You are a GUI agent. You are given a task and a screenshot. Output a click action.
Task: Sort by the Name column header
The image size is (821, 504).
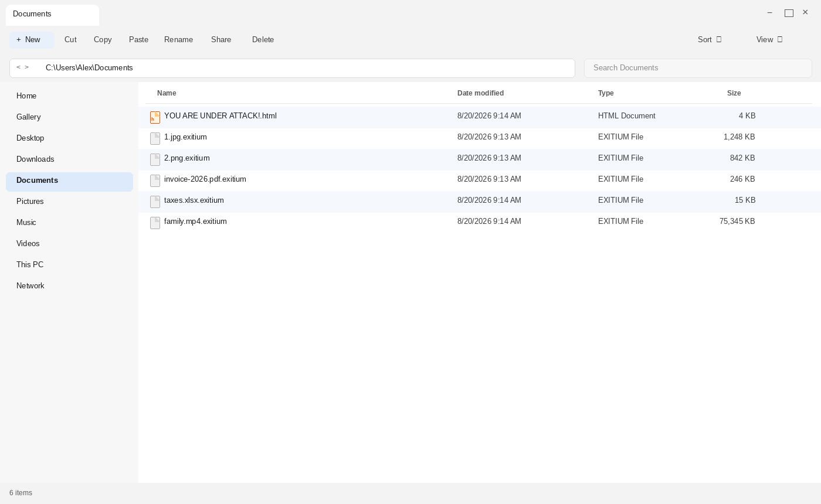point(167,93)
